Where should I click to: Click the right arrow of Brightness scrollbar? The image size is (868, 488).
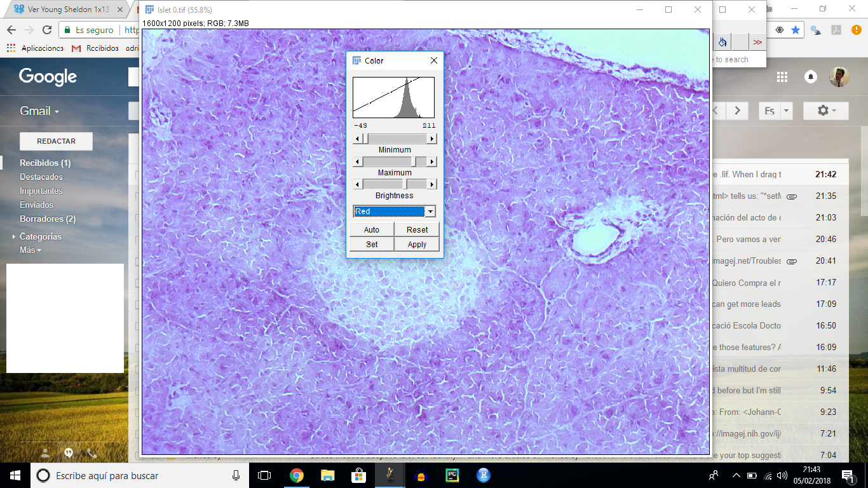click(x=432, y=185)
